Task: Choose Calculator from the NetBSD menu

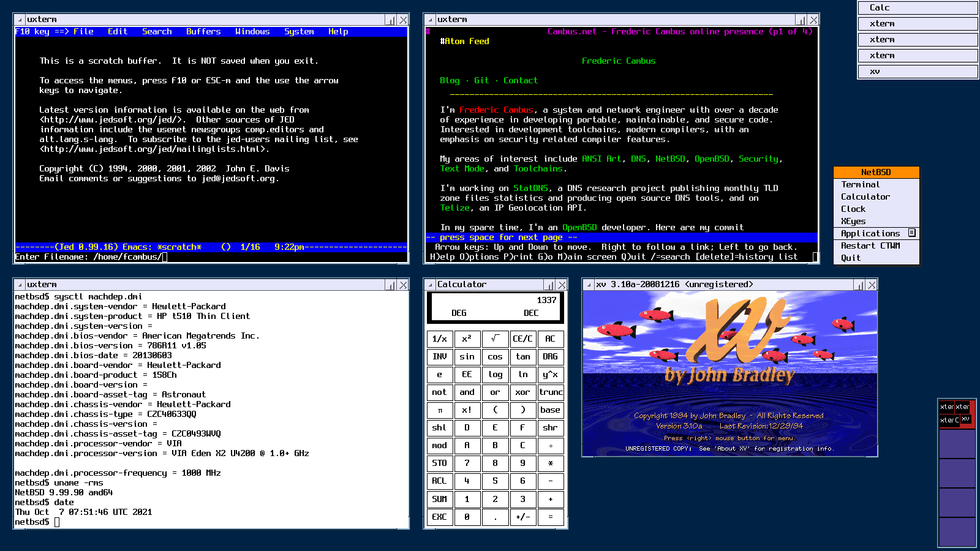Action: point(876,197)
